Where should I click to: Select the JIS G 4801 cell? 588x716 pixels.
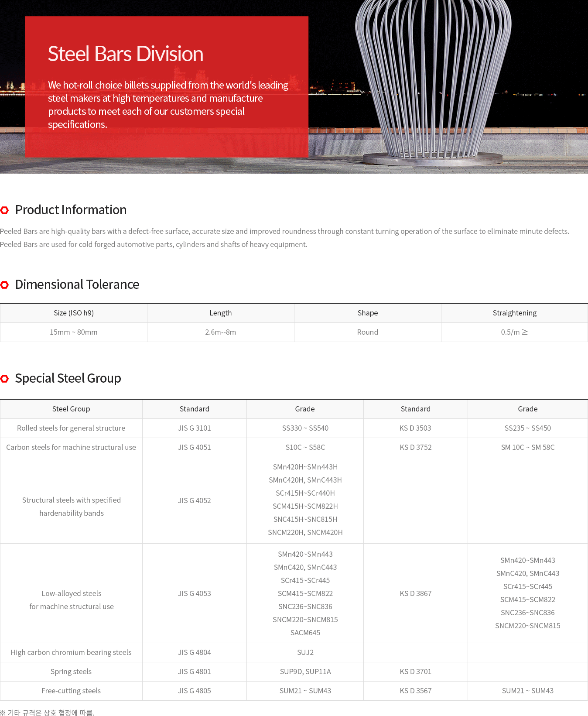[195, 671]
